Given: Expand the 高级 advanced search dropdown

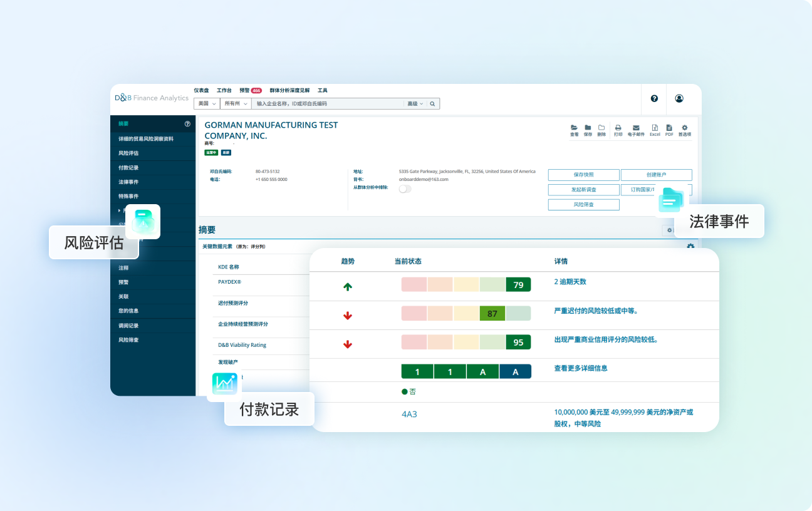Looking at the screenshot, I should (x=415, y=104).
